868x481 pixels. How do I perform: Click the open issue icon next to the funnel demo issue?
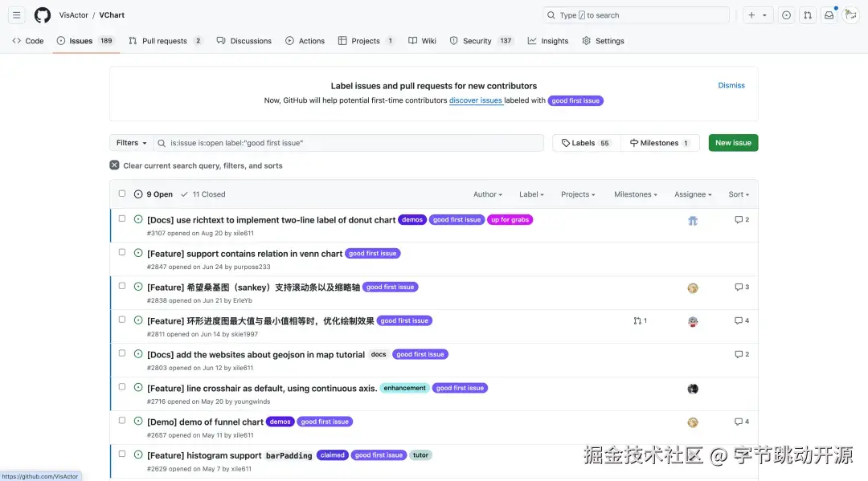coord(137,422)
